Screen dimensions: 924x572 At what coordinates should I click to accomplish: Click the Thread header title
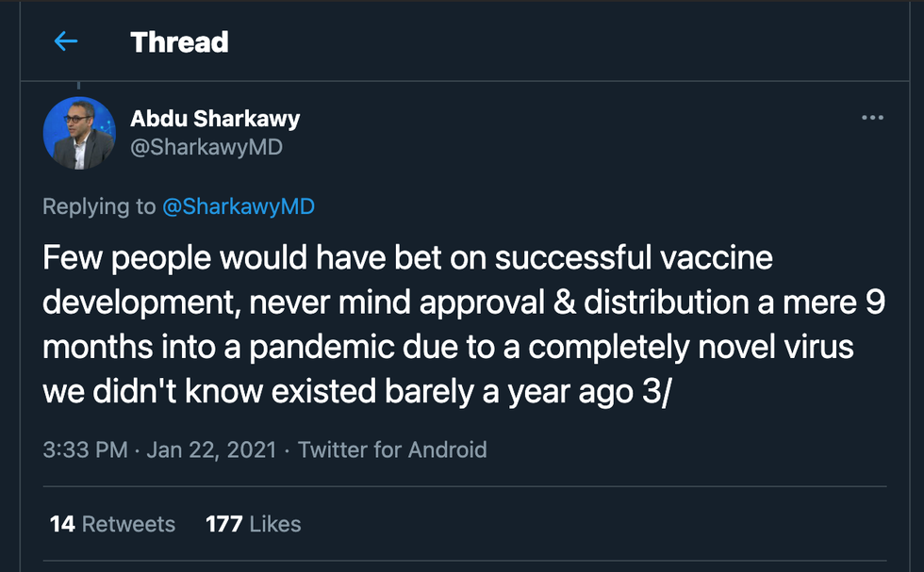(x=179, y=42)
